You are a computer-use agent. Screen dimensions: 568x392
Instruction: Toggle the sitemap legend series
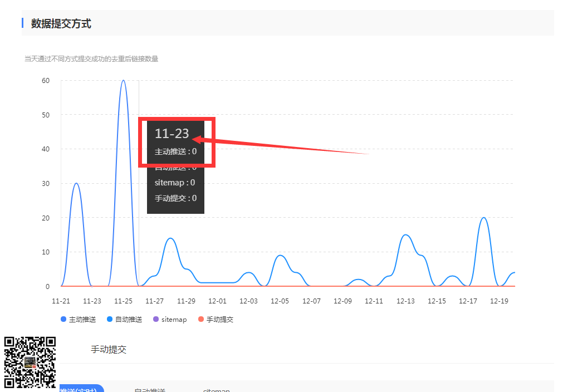174,320
